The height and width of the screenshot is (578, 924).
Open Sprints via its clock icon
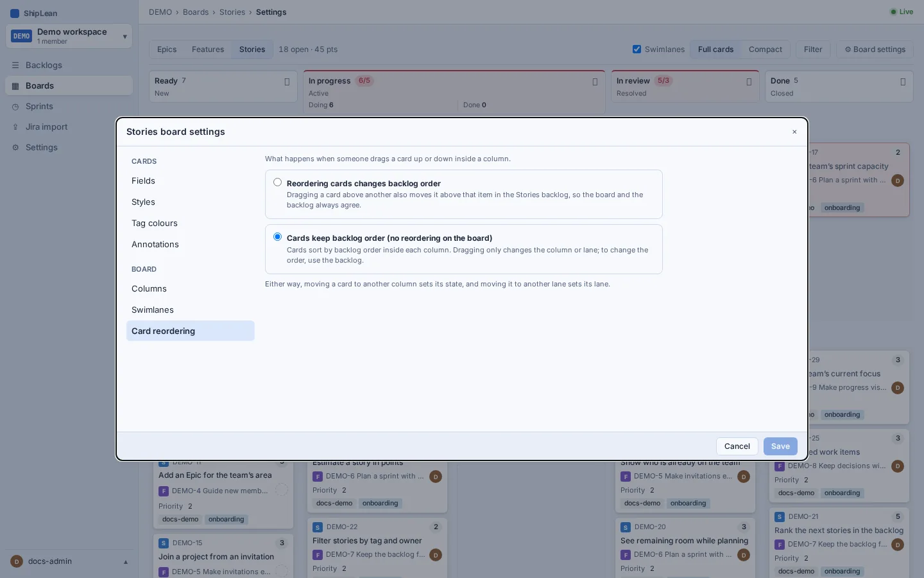coord(15,107)
